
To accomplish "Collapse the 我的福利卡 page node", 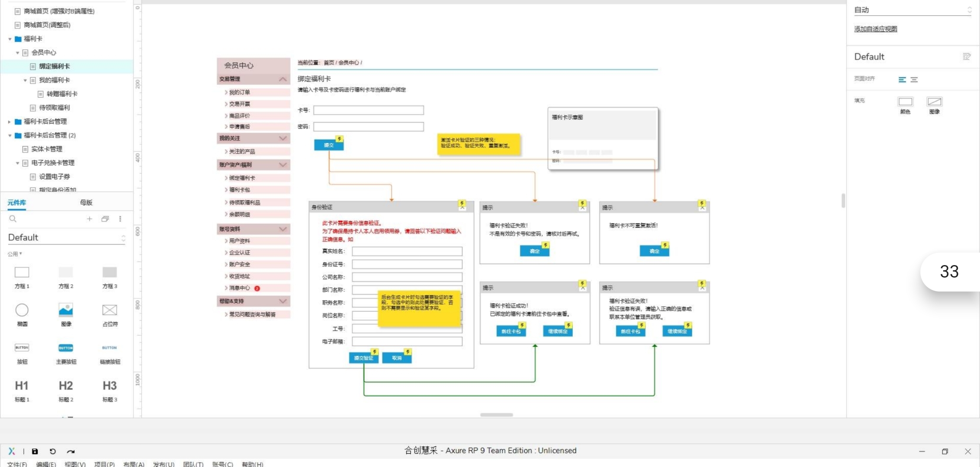I will (26, 80).
